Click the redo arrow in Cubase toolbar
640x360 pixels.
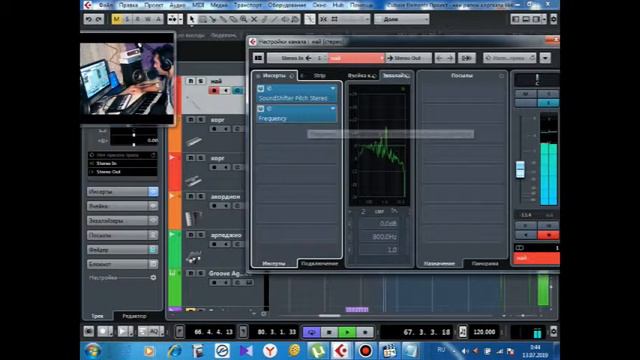[99, 19]
